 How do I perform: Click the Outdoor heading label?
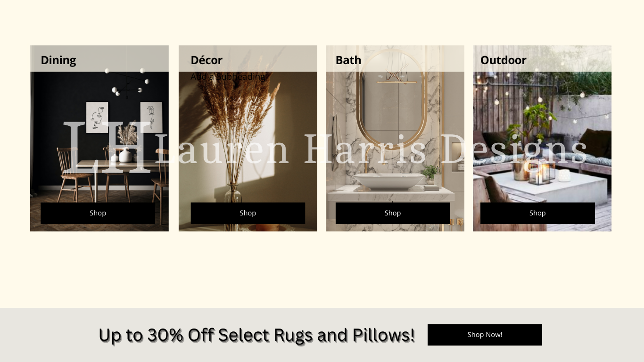tap(504, 60)
